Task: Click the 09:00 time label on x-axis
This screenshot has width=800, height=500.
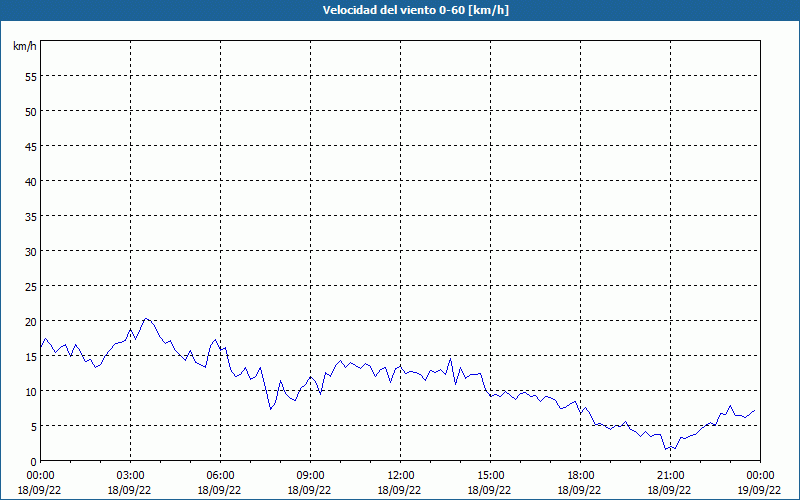Action: [x=310, y=476]
